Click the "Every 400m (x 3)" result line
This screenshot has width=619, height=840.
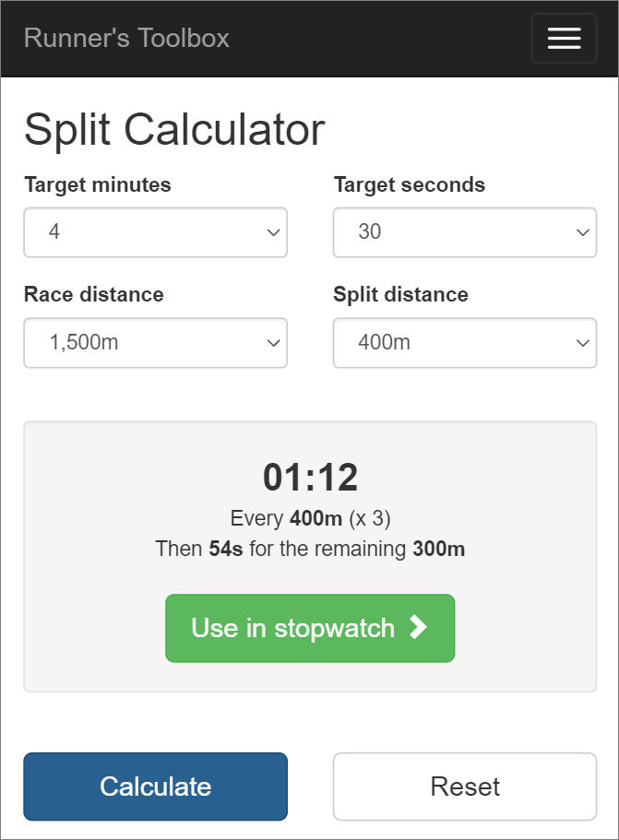pos(310,518)
